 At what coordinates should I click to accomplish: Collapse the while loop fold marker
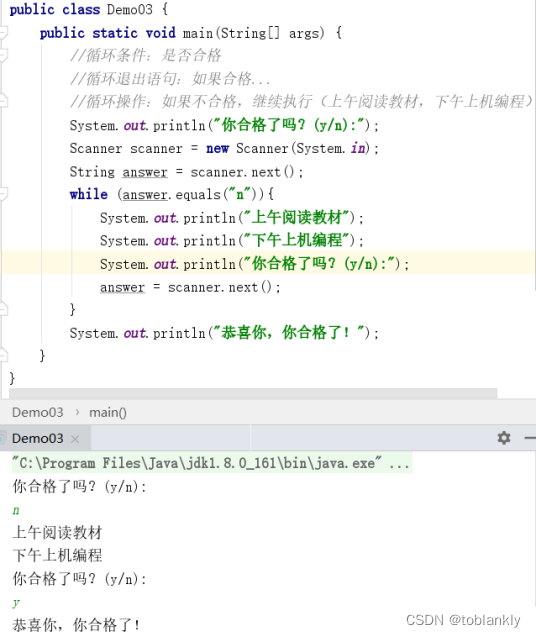pyautogui.click(x=3, y=194)
